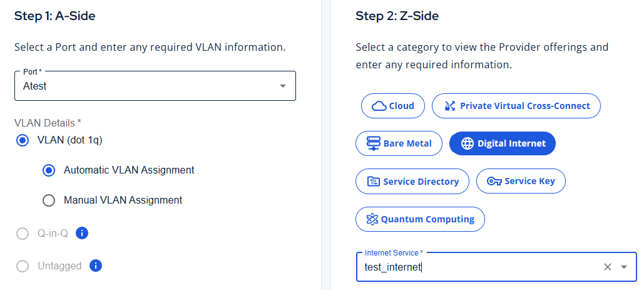The width and height of the screenshot is (644, 290).
Task: Show info tooltip icon beside Q-in-Q
Action: (x=82, y=233)
